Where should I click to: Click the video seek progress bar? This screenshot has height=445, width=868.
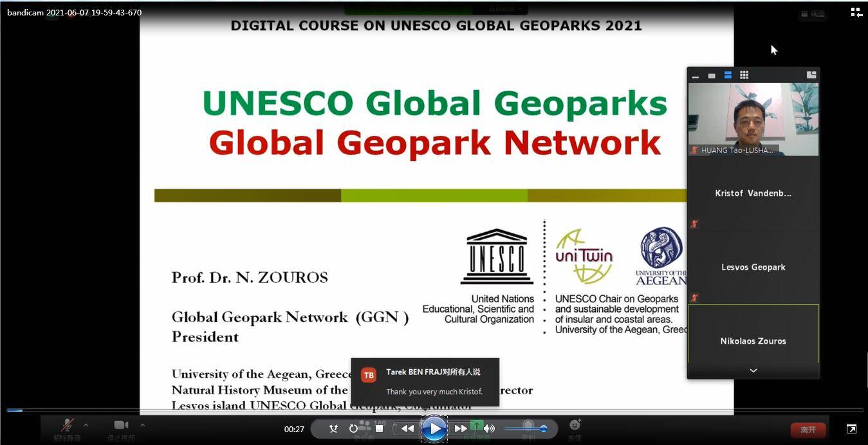pos(434,410)
